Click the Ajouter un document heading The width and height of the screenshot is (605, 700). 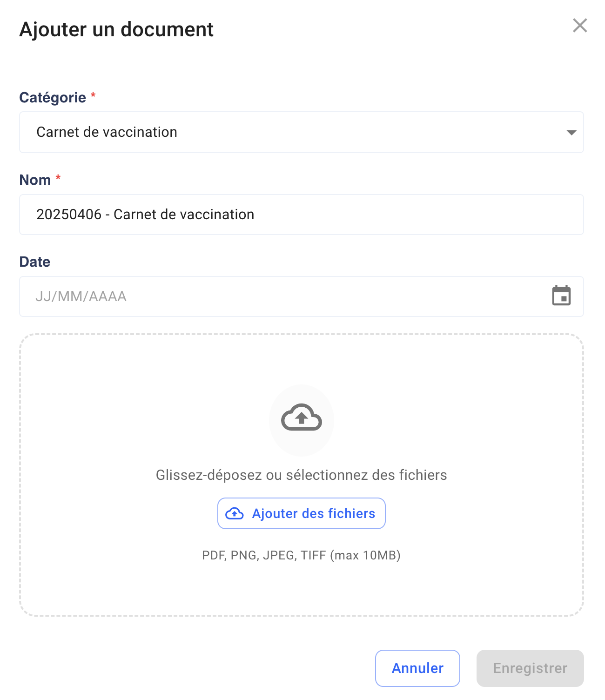(x=116, y=29)
